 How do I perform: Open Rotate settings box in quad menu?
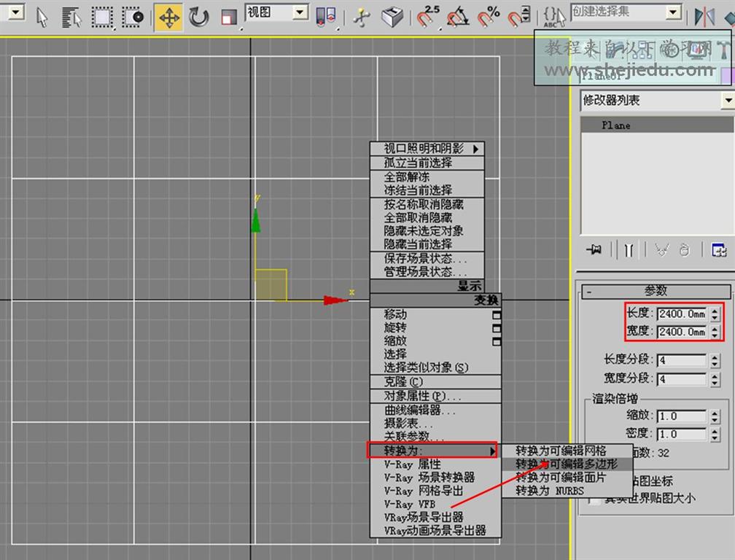click(497, 328)
